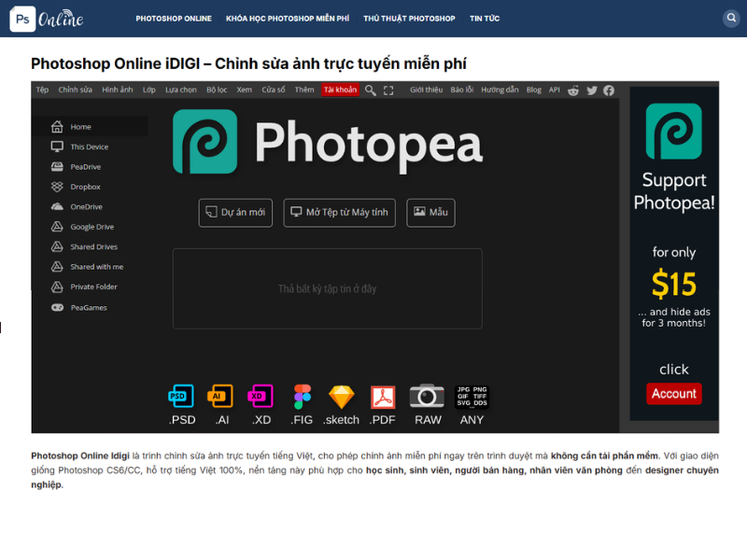747x560 pixels.
Task: Click the RAW camera icon
Action: (427, 396)
